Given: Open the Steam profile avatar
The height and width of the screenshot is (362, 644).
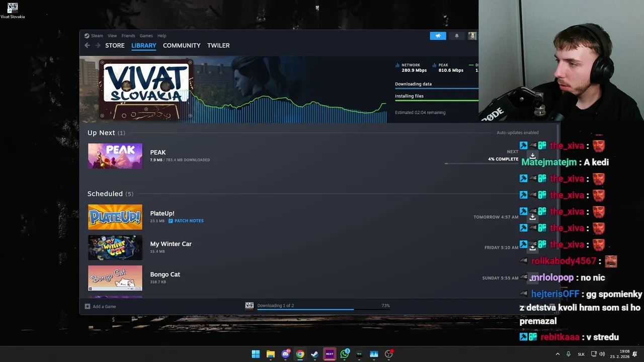Looking at the screenshot, I should 472,36.
